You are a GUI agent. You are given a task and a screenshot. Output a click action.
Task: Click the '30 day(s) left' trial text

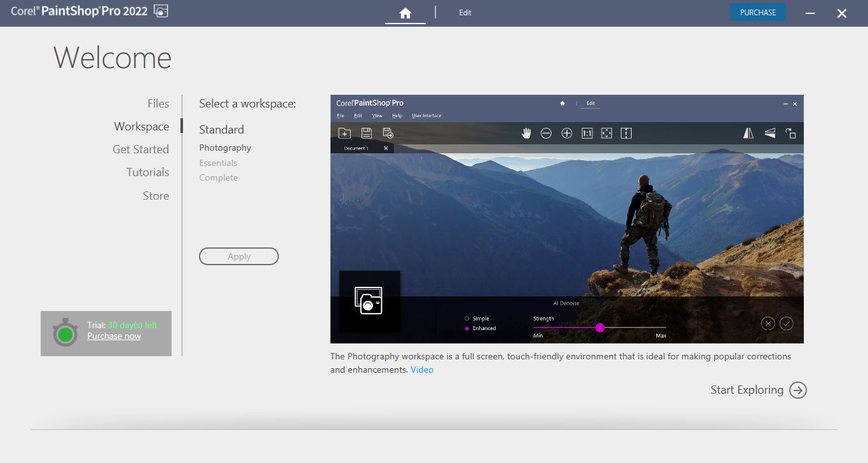click(x=132, y=325)
